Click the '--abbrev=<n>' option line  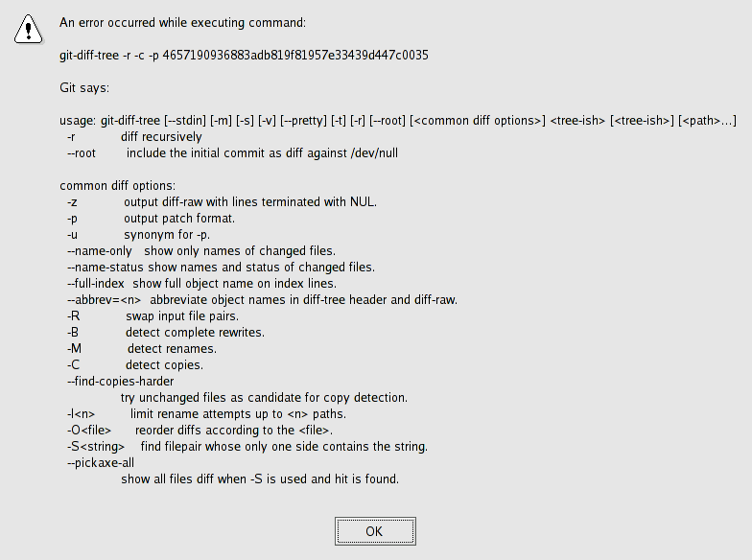[x=263, y=299]
